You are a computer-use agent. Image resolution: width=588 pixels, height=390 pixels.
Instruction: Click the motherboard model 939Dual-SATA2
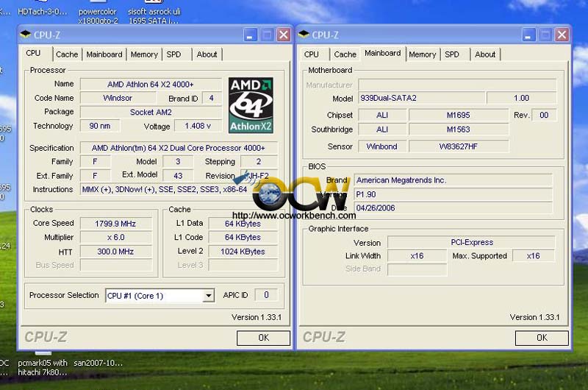pos(421,98)
